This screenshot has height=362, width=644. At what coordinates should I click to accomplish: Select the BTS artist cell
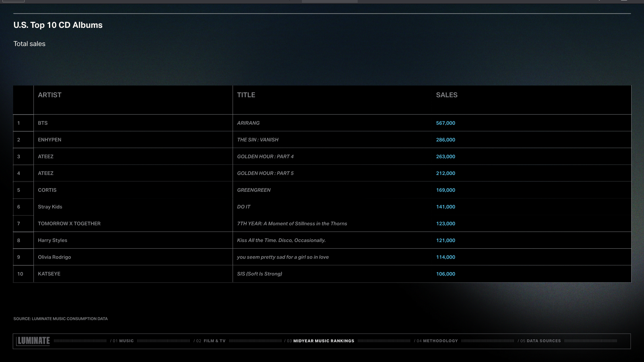point(43,123)
